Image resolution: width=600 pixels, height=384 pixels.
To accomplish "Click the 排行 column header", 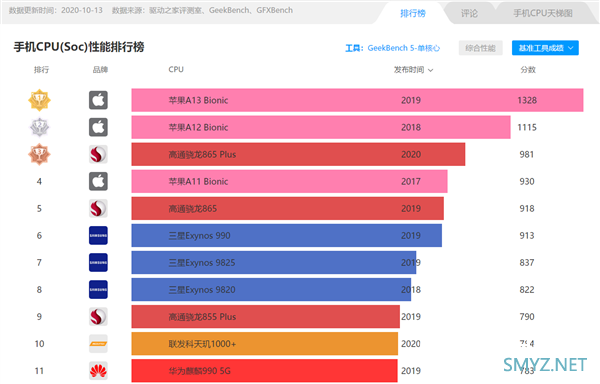I will point(41,70).
